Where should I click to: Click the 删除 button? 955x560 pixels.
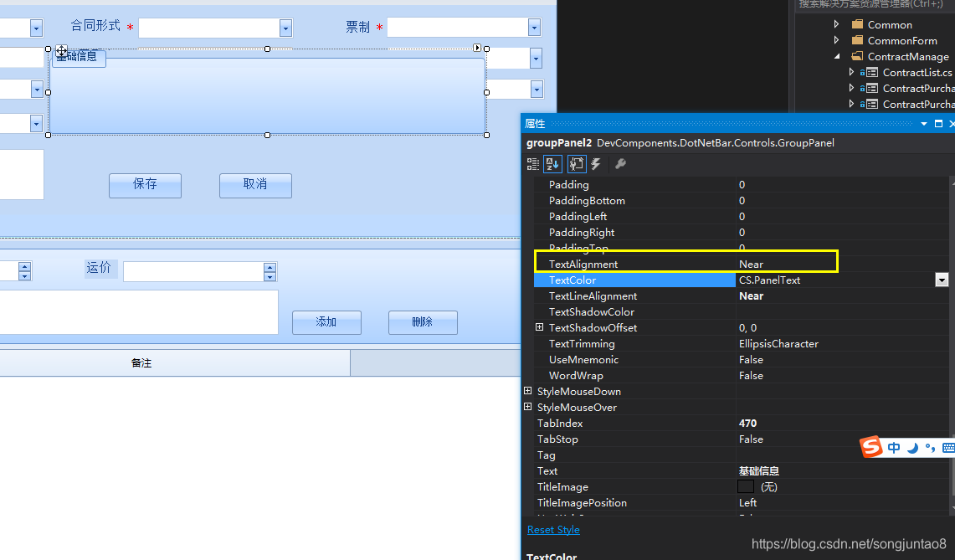pos(423,322)
